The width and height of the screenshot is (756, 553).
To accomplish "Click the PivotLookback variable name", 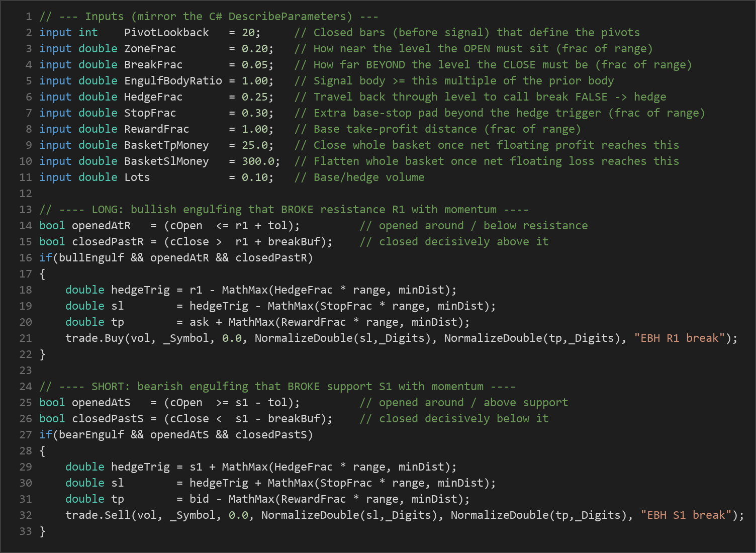I will click(166, 33).
